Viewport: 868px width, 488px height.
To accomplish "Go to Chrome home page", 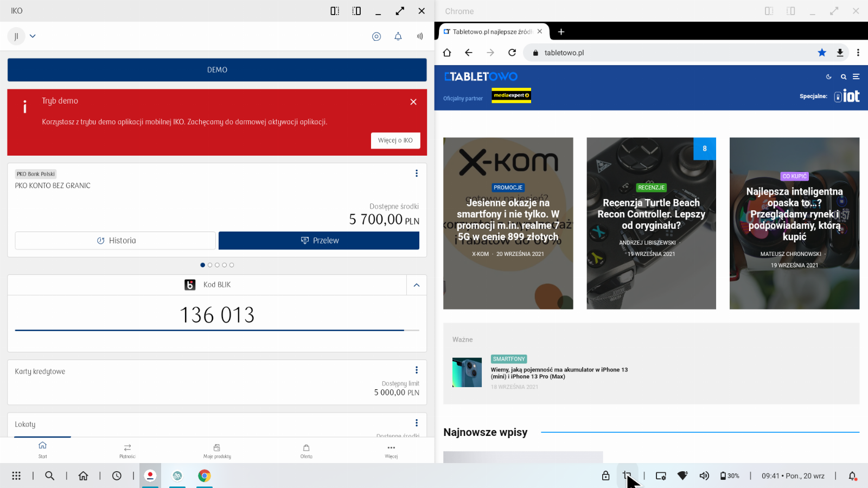I will point(447,53).
